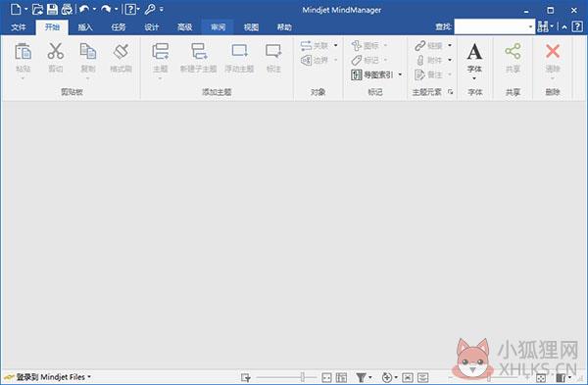588x385 pixels.
Task: Expand the binoculars find options arrow
Action: 552,26
